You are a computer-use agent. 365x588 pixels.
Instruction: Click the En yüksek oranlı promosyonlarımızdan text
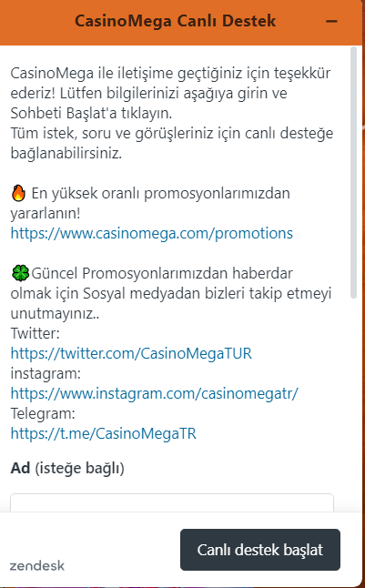tap(150, 203)
